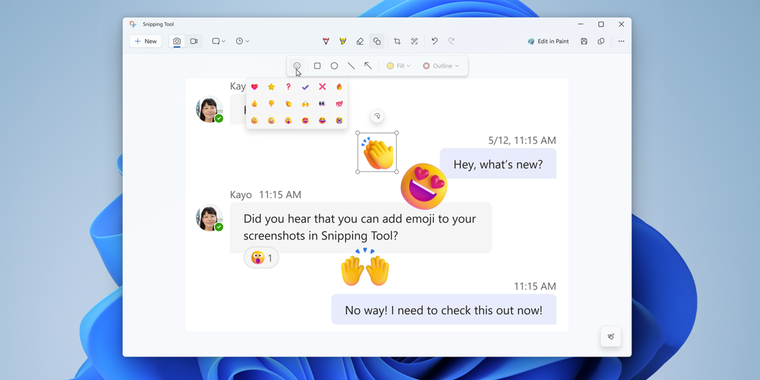Minimize the Snipping Tool window
The width and height of the screenshot is (760, 380).
581,24
